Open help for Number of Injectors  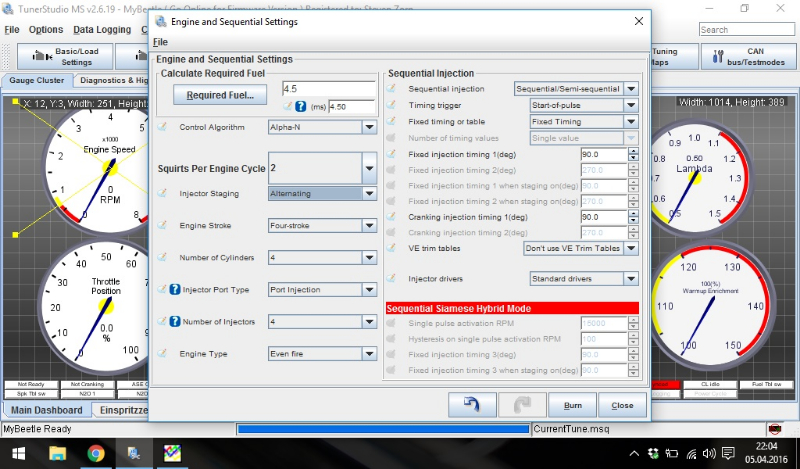(174, 321)
